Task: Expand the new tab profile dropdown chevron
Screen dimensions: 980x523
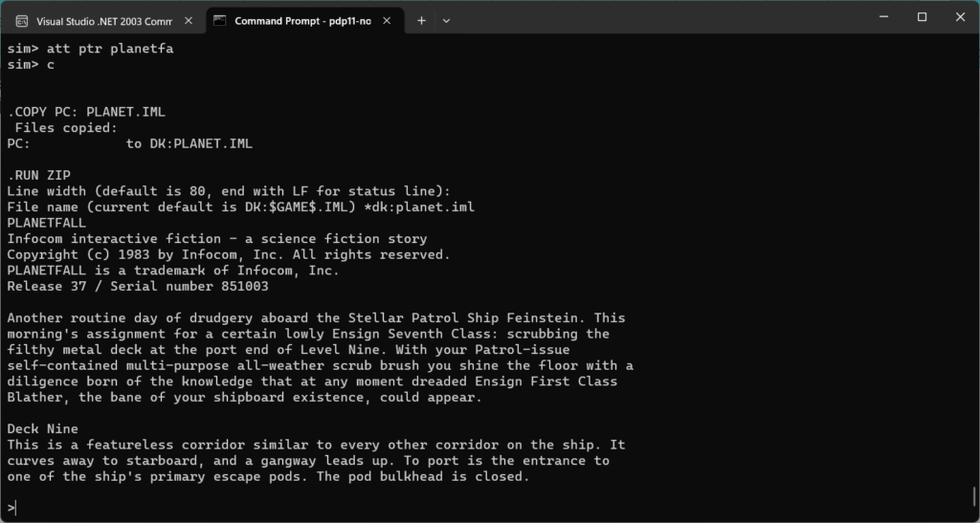Action: pyautogui.click(x=446, y=20)
